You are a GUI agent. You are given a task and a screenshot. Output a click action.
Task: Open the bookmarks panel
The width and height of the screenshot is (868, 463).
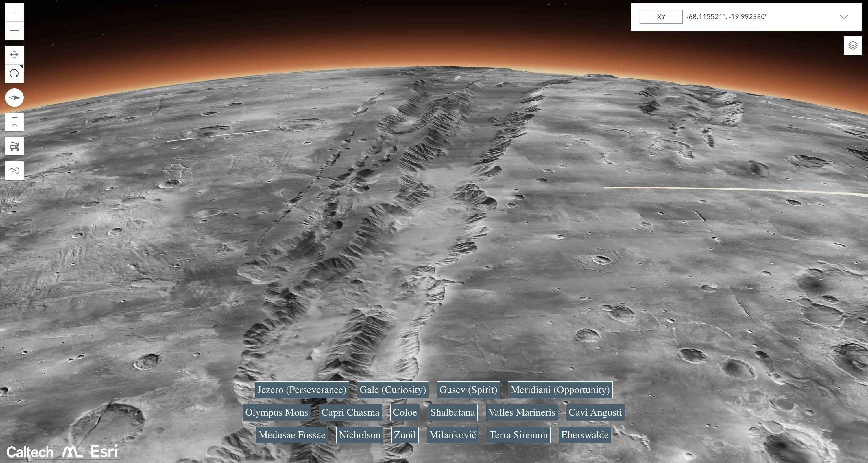point(14,122)
